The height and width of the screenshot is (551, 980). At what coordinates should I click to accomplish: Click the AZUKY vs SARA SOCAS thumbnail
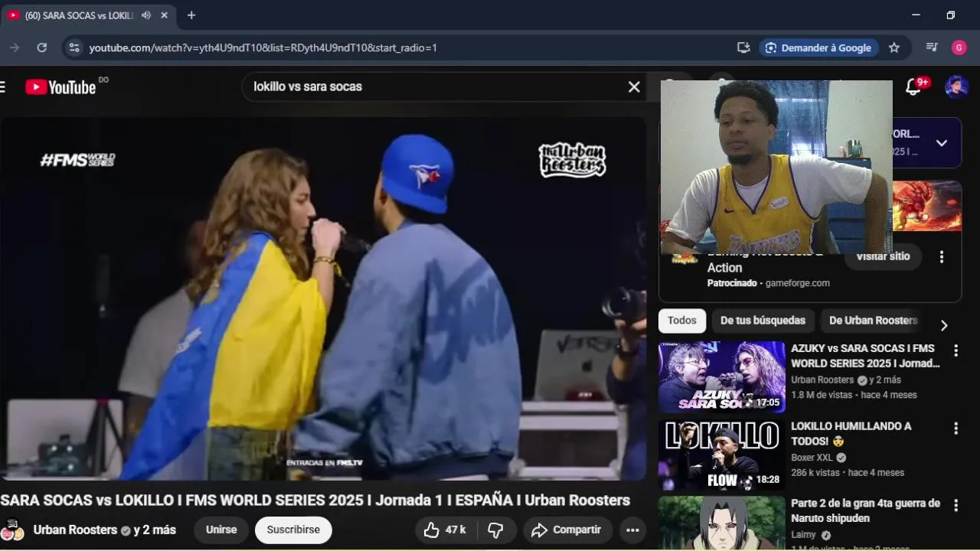(722, 377)
